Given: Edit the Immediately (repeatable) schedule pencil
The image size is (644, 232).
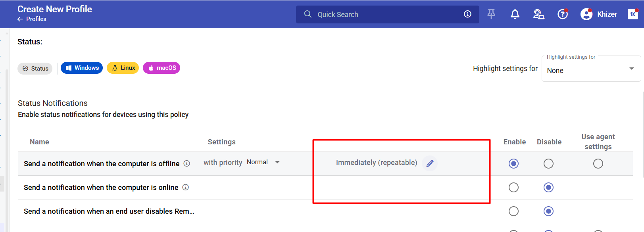Looking at the screenshot, I should click(430, 163).
